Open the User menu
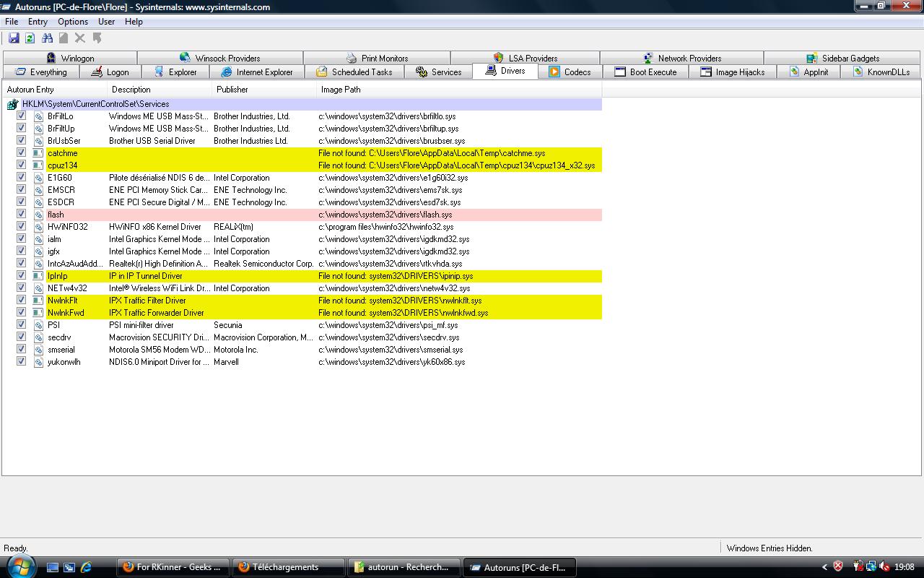Screen dimensions: 924x578 point(106,22)
